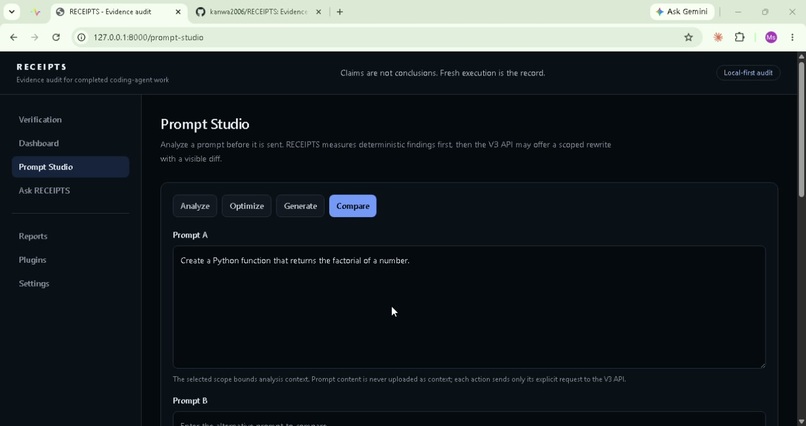806x426 pixels.
Task: Reload the page with refresh icon
Action: (x=56, y=38)
